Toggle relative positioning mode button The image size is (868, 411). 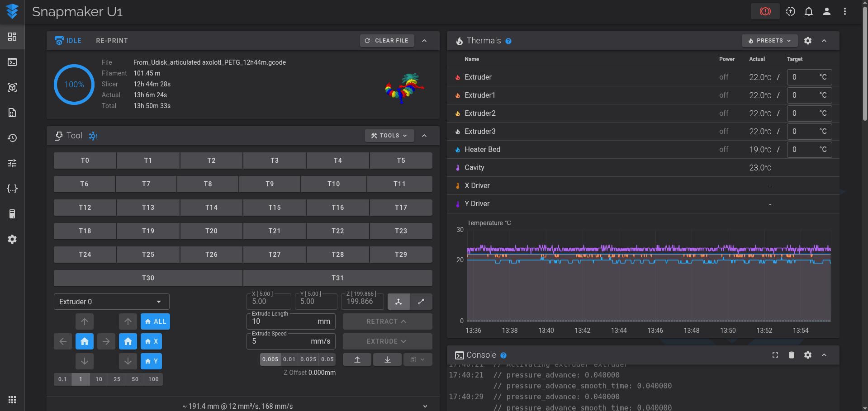(x=421, y=302)
